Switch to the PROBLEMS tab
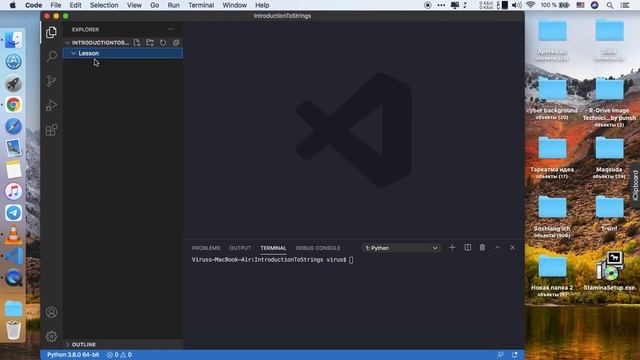This screenshot has height=360, width=640. (x=206, y=248)
